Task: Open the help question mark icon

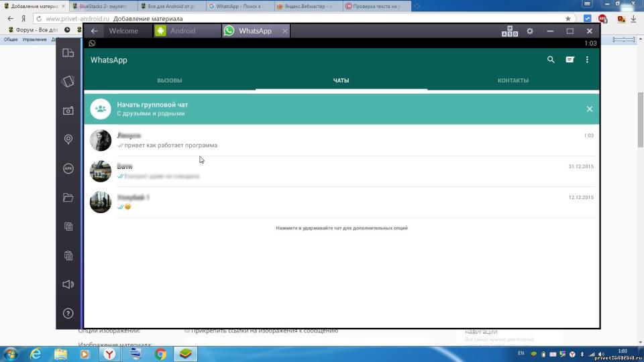Action: click(68, 313)
